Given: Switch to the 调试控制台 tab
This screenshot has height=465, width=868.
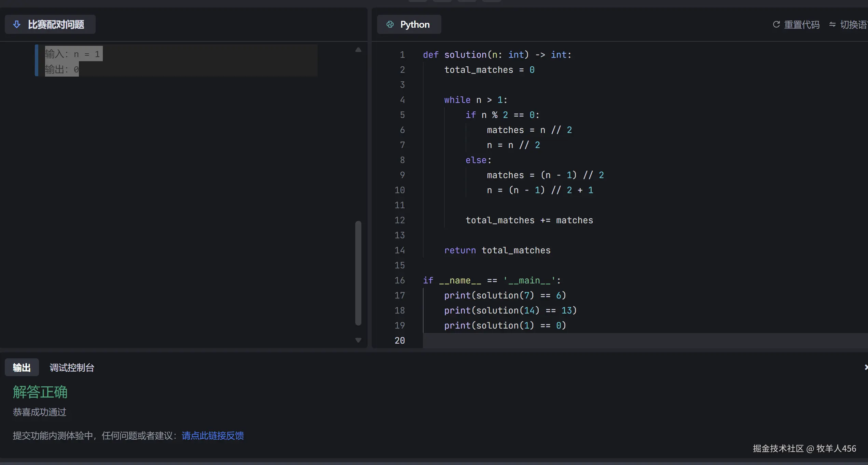Looking at the screenshot, I should pos(72,368).
